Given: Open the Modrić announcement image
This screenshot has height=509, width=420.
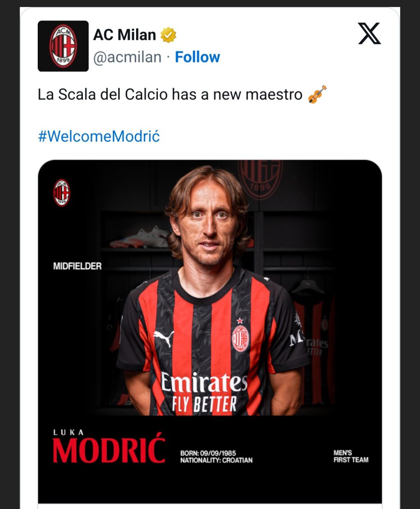Looking at the screenshot, I should click(210, 332).
